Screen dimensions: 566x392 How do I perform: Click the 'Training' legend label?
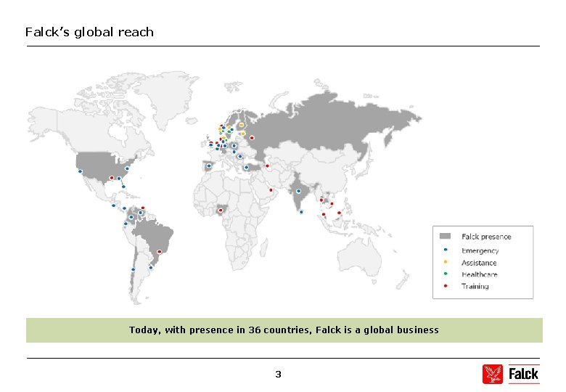click(x=475, y=286)
